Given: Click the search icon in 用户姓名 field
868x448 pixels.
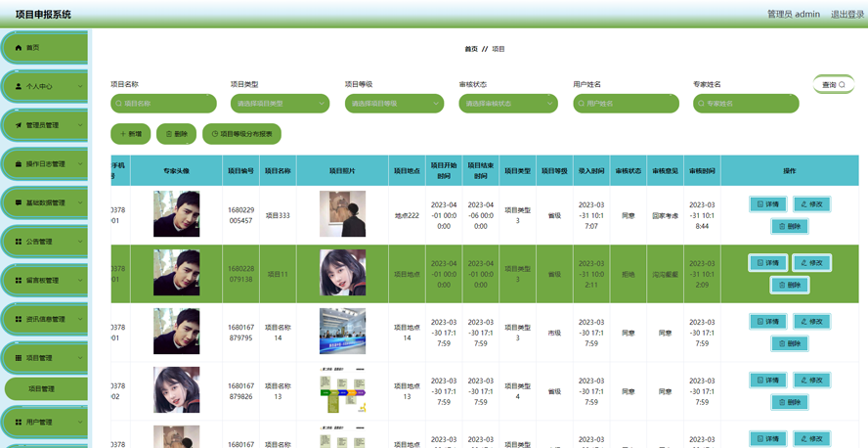Looking at the screenshot, I should (x=582, y=103).
